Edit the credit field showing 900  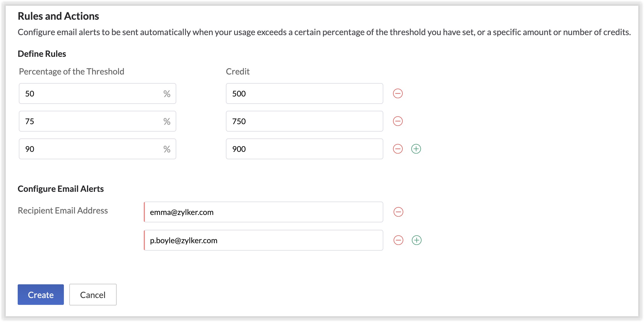pos(304,149)
